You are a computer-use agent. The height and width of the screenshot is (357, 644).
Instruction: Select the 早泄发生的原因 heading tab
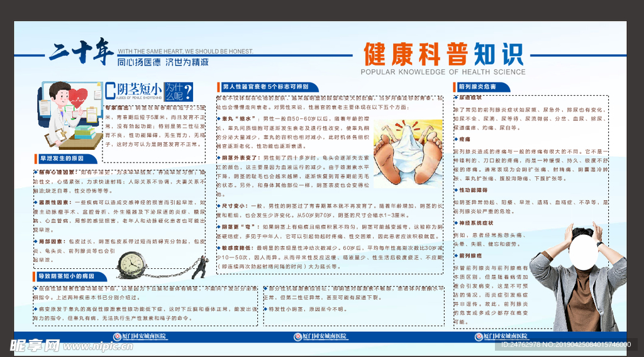pos(65,158)
